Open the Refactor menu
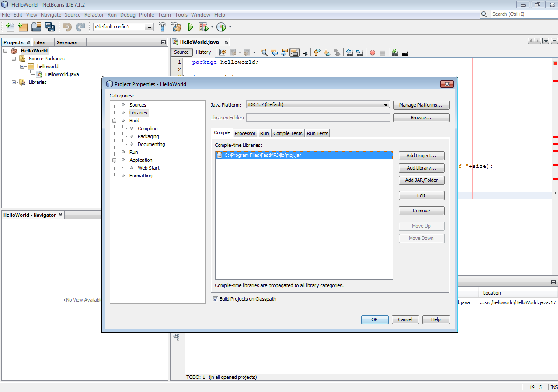This screenshot has height=392, width=558. 94,15
